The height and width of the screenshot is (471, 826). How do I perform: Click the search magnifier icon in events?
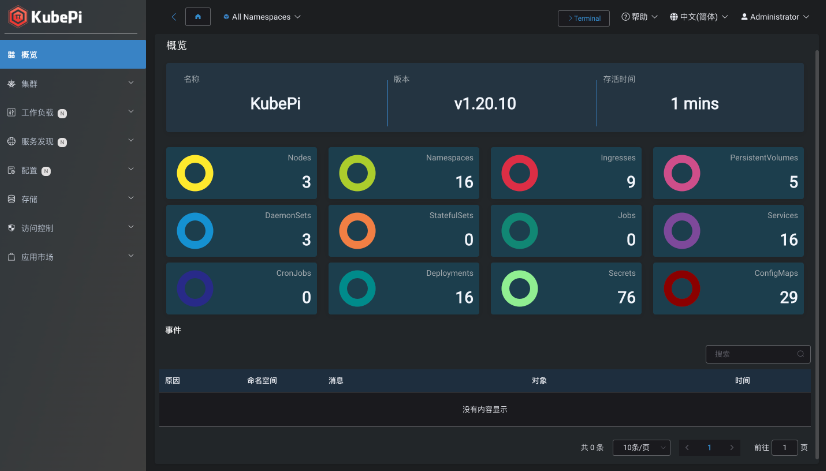[799, 354]
